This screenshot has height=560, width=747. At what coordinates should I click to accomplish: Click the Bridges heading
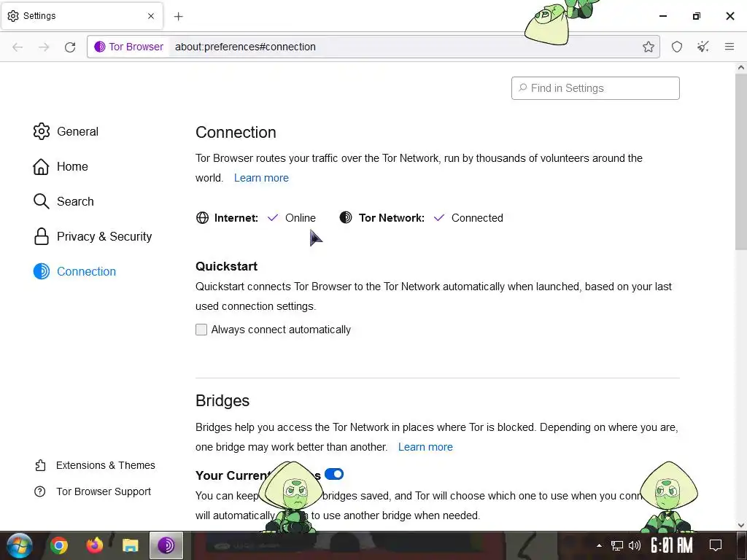click(222, 401)
